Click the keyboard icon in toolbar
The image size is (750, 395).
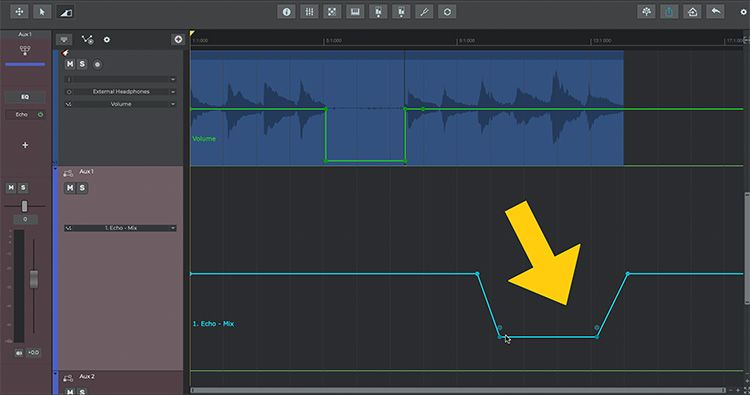[355, 12]
